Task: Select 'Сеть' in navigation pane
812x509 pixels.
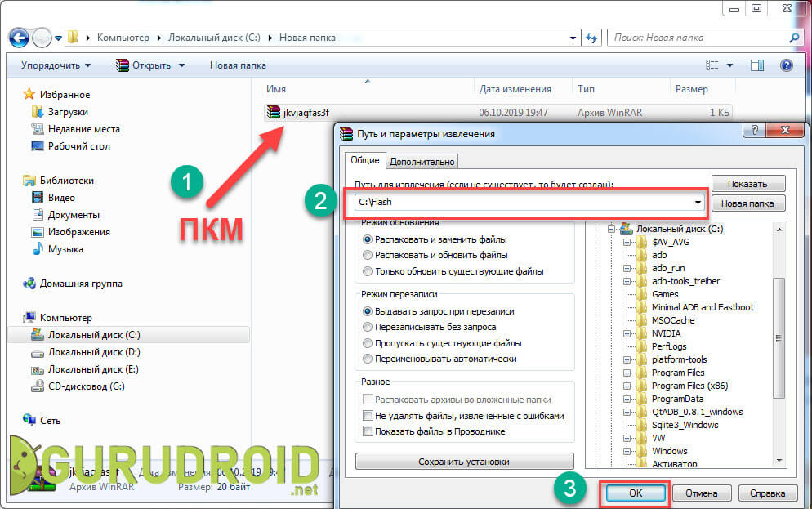Action: click(50, 421)
